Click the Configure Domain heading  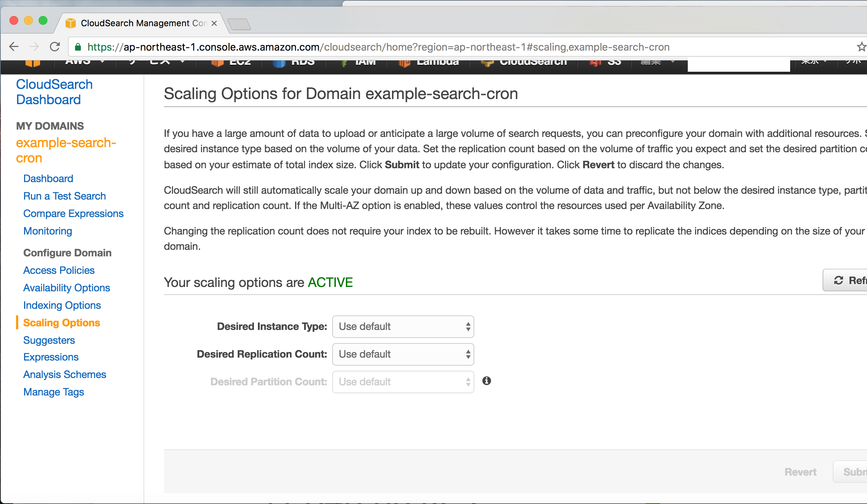67,253
